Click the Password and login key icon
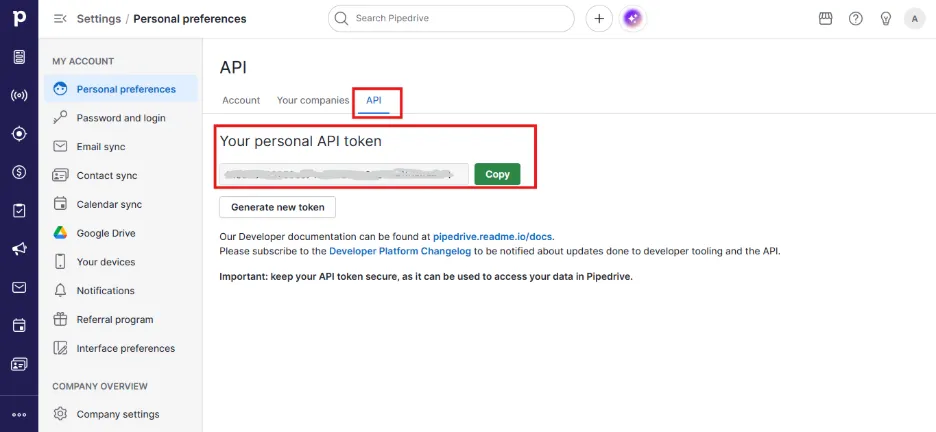This screenshot has width=936, height=432. click(60, 118)
